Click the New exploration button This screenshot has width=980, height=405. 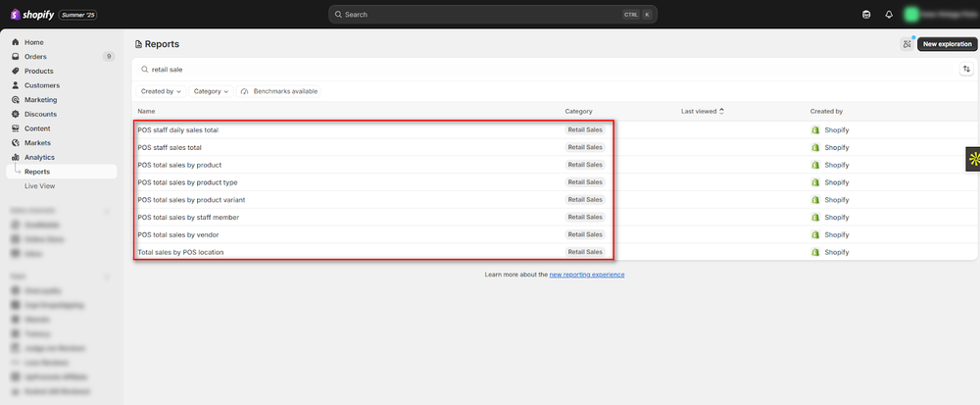point(947,44)
